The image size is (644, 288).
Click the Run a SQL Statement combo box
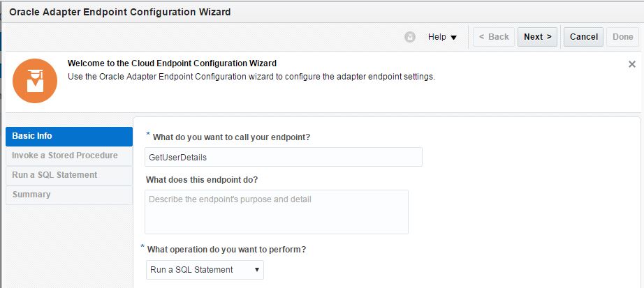click(x=204, y=269)
